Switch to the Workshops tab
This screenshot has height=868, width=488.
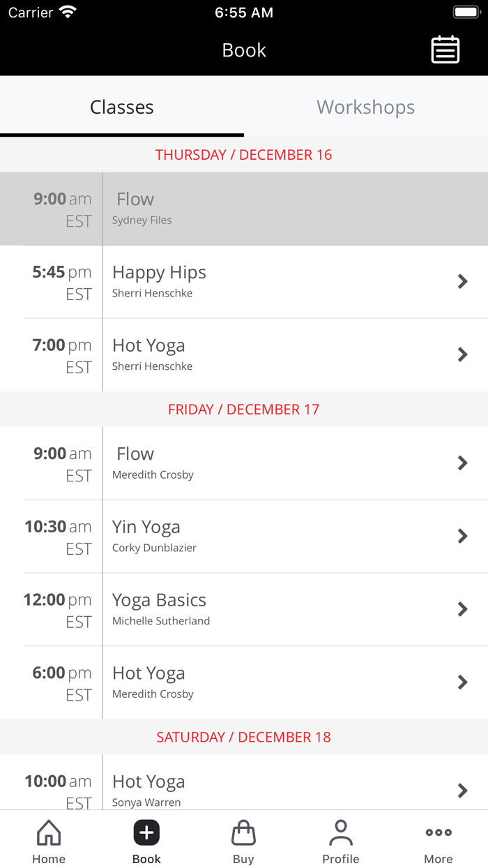tap(365, 107)
